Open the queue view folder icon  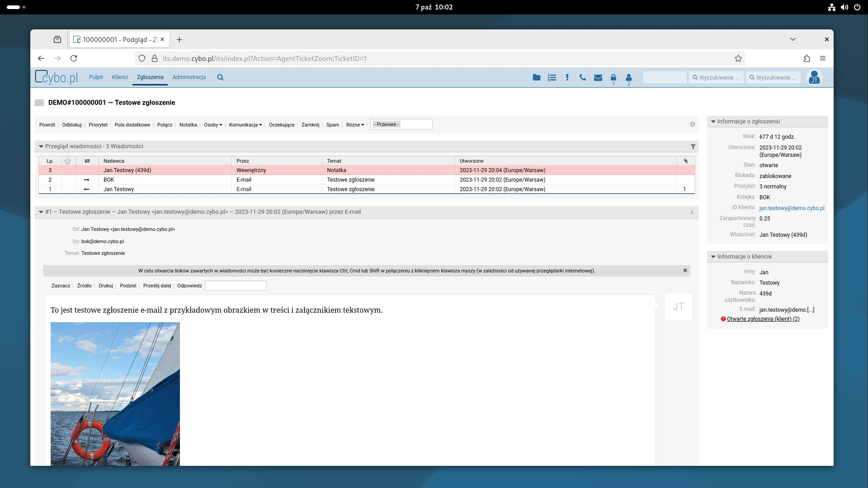coord(537,77)
